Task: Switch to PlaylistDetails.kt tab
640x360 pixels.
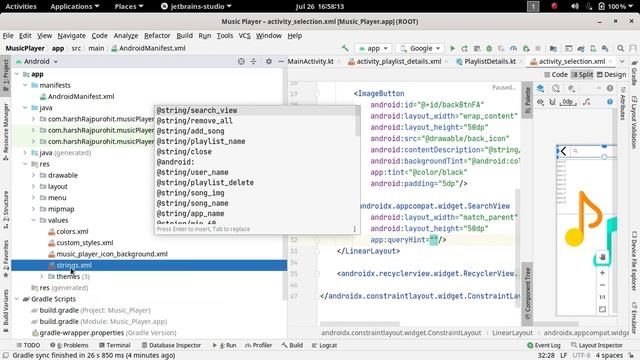Action: (489, 61)
